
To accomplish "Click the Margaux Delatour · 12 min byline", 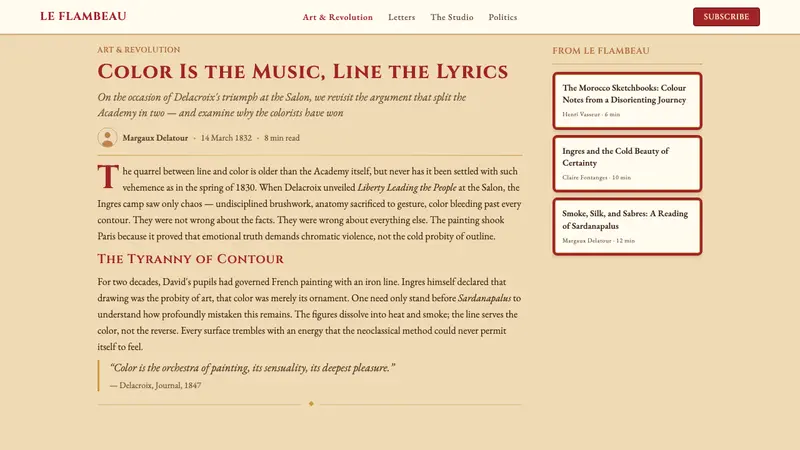I will [598, 240].
